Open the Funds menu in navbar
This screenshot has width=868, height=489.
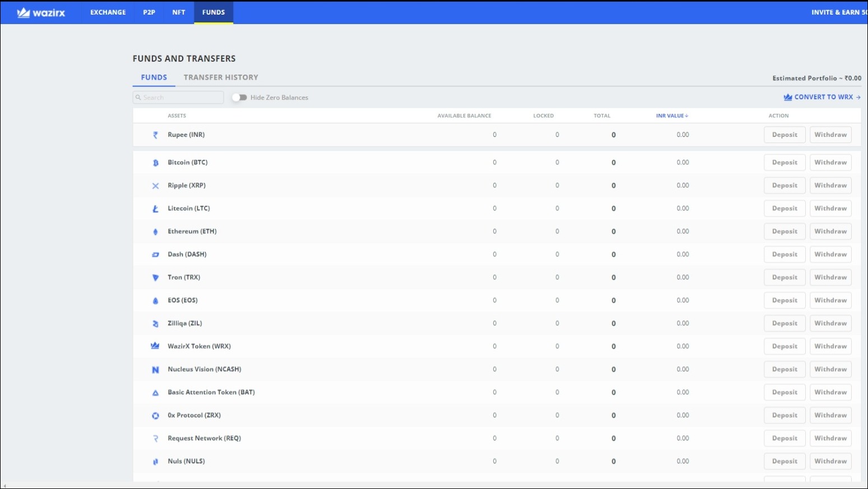pyautogui.click(x=213, y=12)
